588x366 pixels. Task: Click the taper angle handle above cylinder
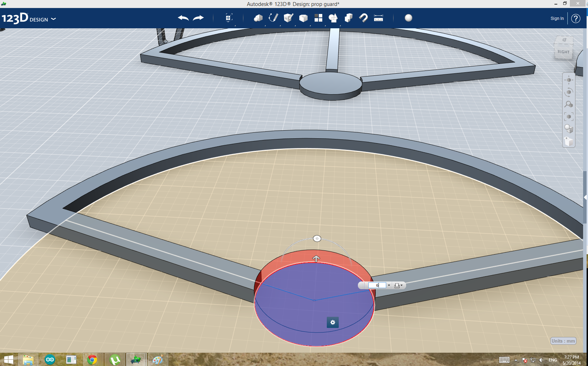317,239
